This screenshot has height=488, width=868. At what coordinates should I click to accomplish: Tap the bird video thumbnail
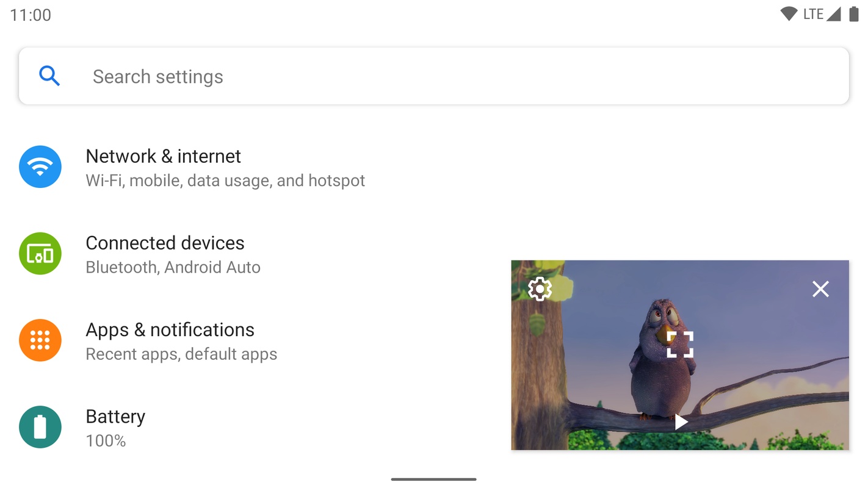[680, 355]
